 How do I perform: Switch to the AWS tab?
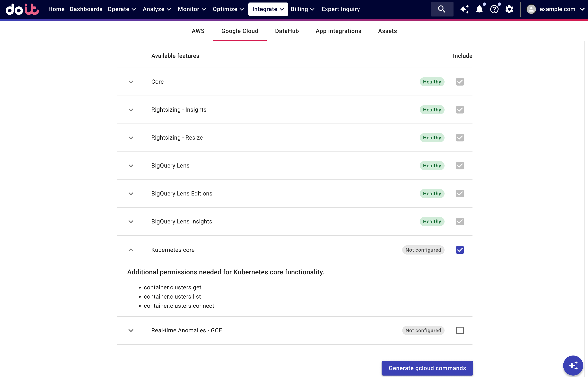pos(198,31)
